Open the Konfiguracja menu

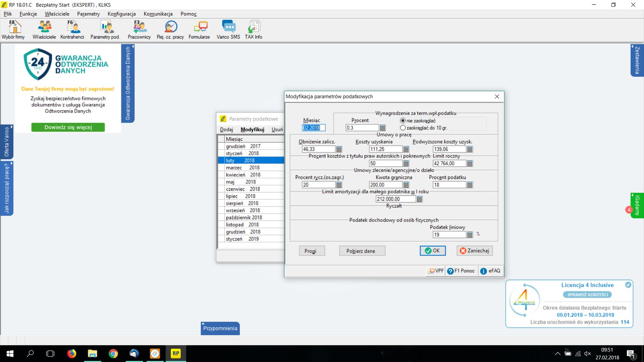[x=122, y=14]
